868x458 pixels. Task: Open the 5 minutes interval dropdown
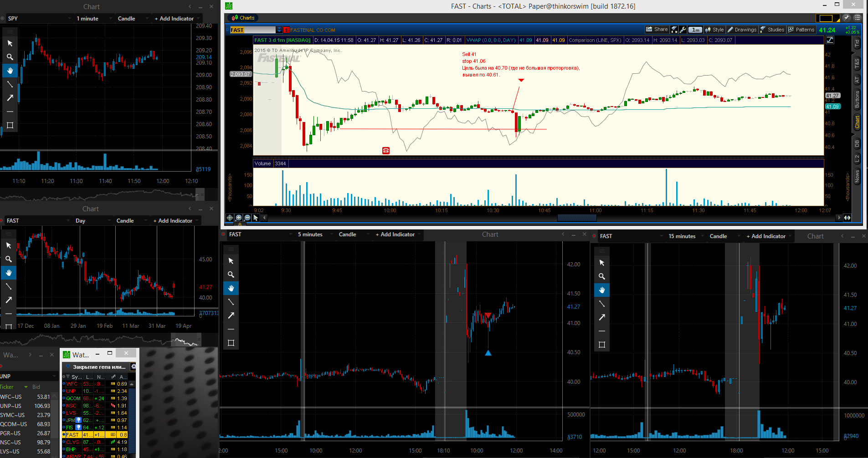click(x=314, y=234)
